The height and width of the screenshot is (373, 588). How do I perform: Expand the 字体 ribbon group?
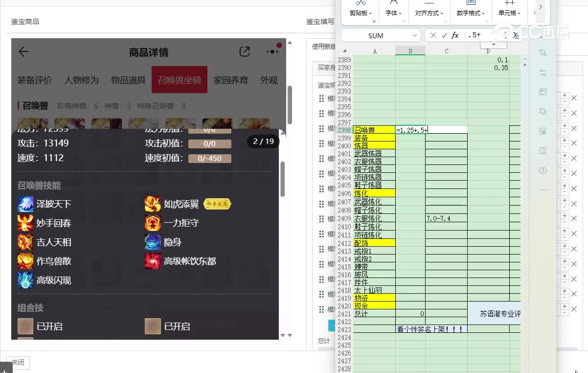(x=393, y=13)
